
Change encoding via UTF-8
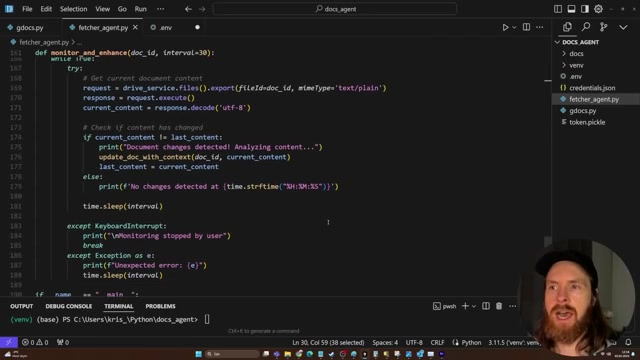pos(414,342)
